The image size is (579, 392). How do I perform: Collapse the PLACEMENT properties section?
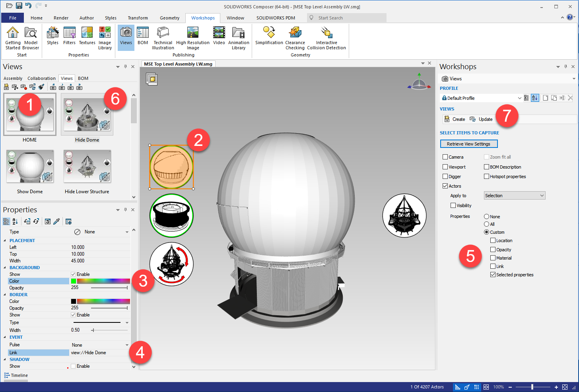tap(5, 241)
